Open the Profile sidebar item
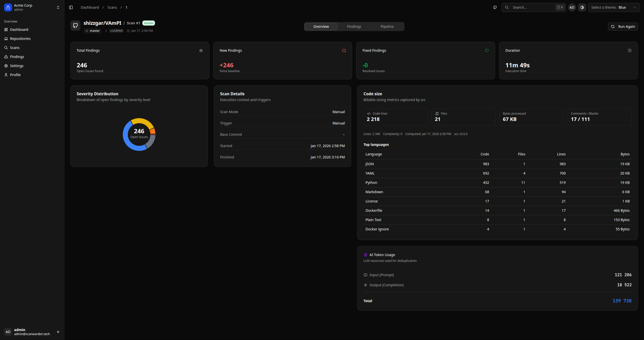 [x=15, y=75]
